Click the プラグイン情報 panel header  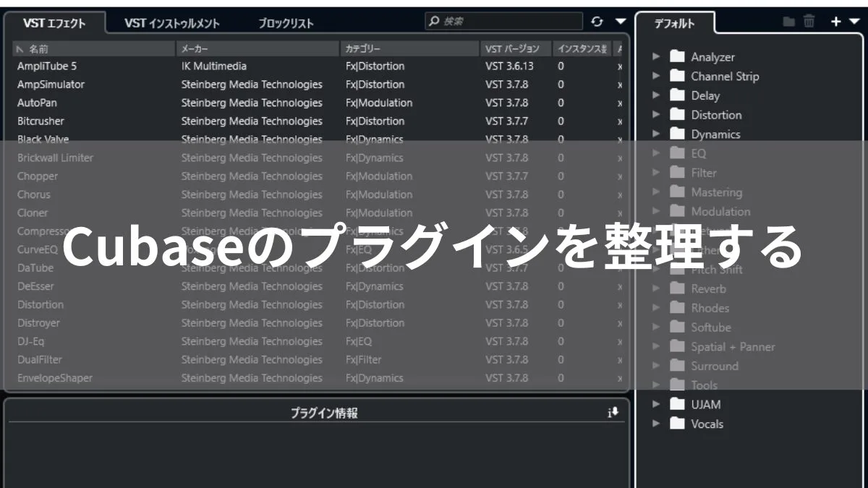coord(324,413)
